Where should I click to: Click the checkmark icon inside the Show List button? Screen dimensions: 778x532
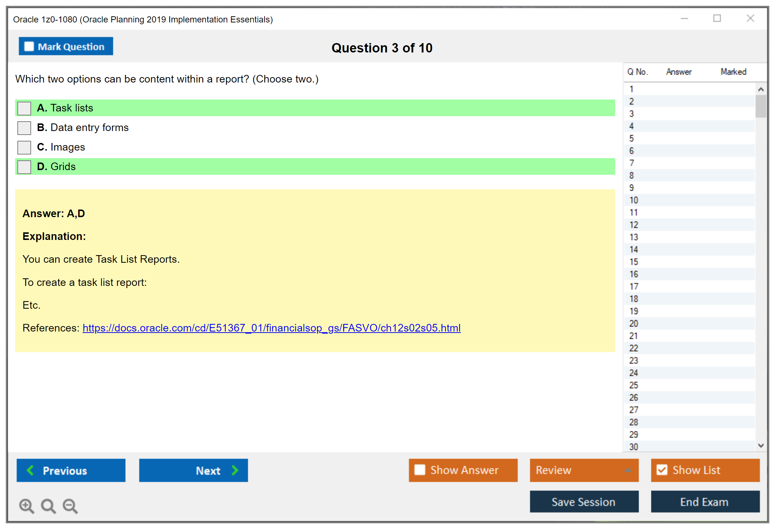[x=662, y=470]
